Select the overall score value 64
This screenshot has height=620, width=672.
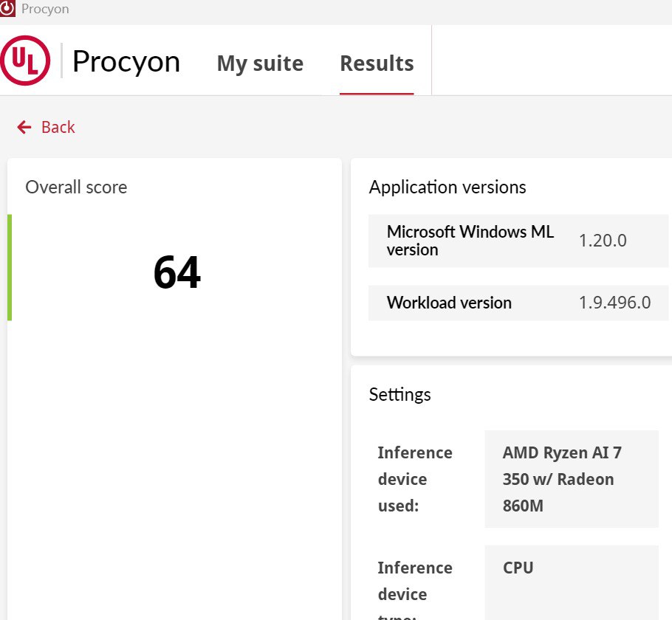pyautogui.click(x=177, y=272)
